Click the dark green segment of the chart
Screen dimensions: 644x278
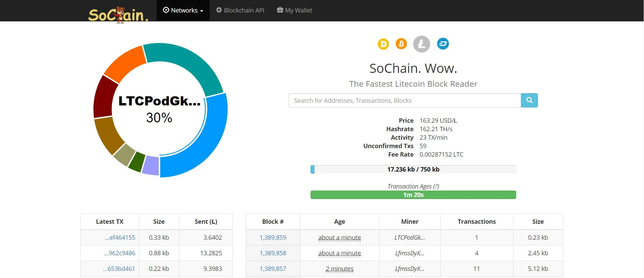pyautogui.click(x=137, y=162)
